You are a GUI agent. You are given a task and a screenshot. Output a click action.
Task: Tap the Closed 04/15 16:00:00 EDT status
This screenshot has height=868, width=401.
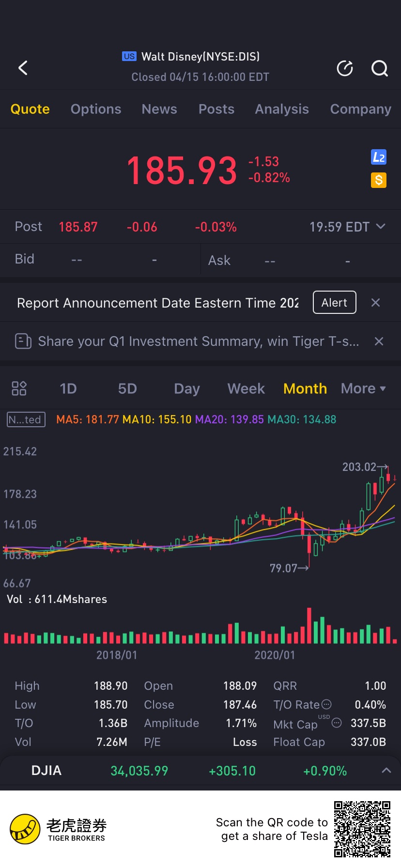(x=200, y=77)
